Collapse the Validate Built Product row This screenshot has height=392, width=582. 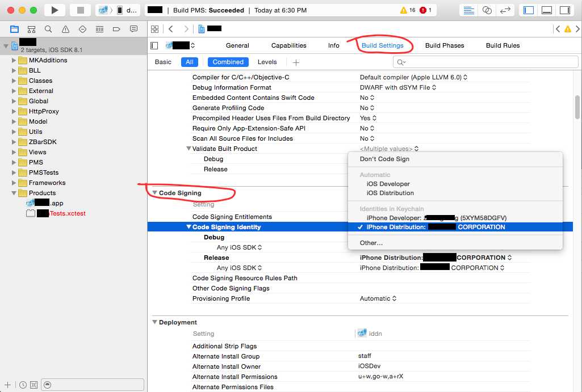click(189, 148)
